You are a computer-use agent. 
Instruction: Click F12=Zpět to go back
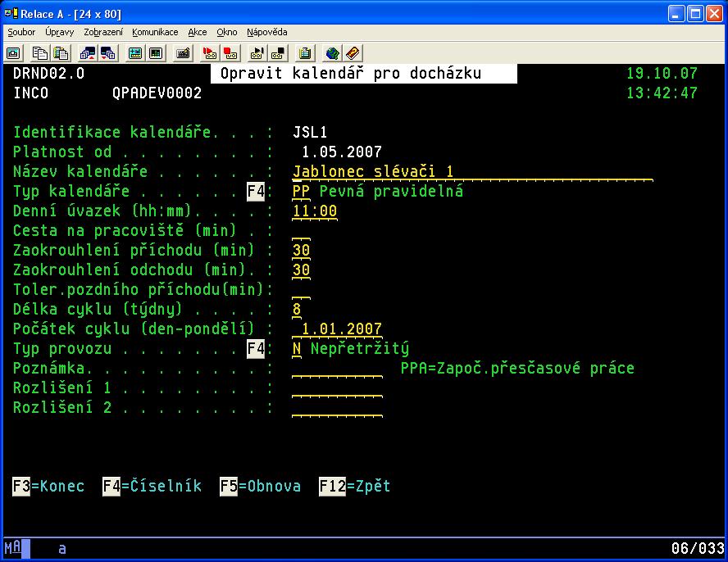(x=354, y=486)
